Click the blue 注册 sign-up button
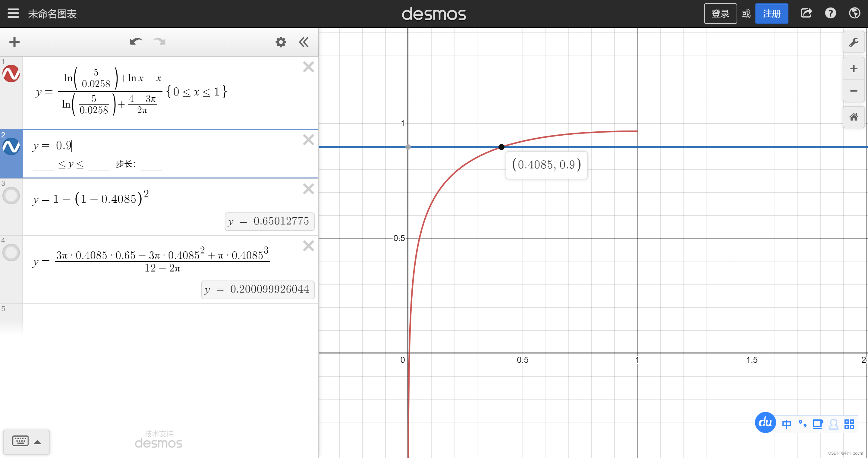This screenshot has height=458, width=868. pos(771,14)
